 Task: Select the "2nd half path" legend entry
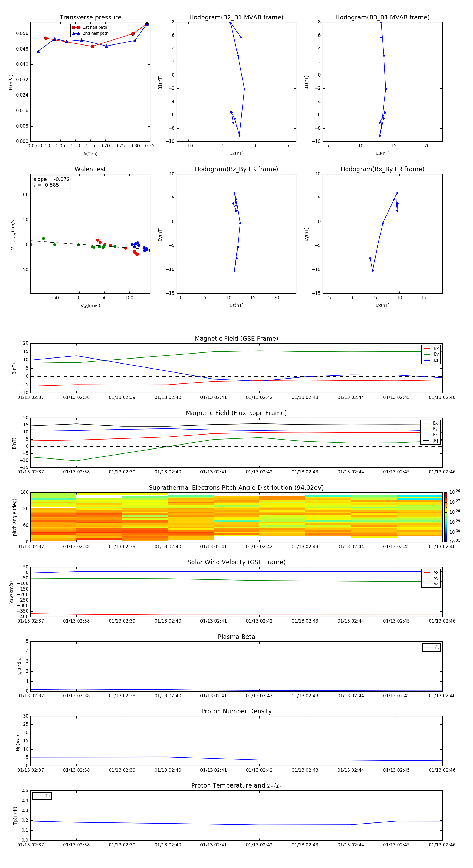pyautogui.click(x=90, y=33)
